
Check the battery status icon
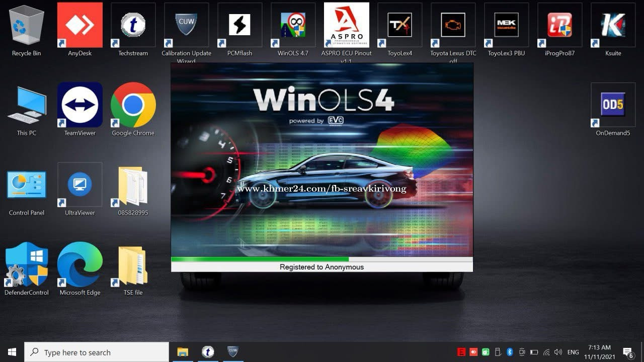[534, 352]
